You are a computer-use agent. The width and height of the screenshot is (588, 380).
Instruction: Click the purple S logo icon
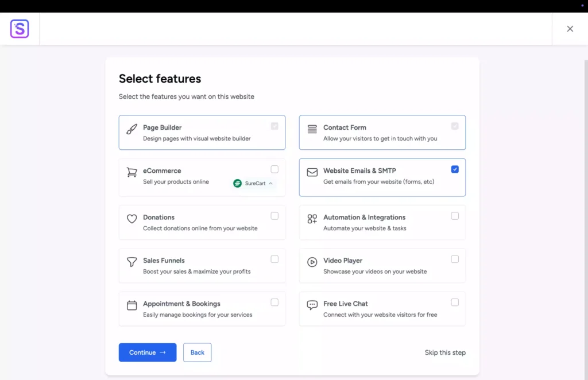(20, 29)
